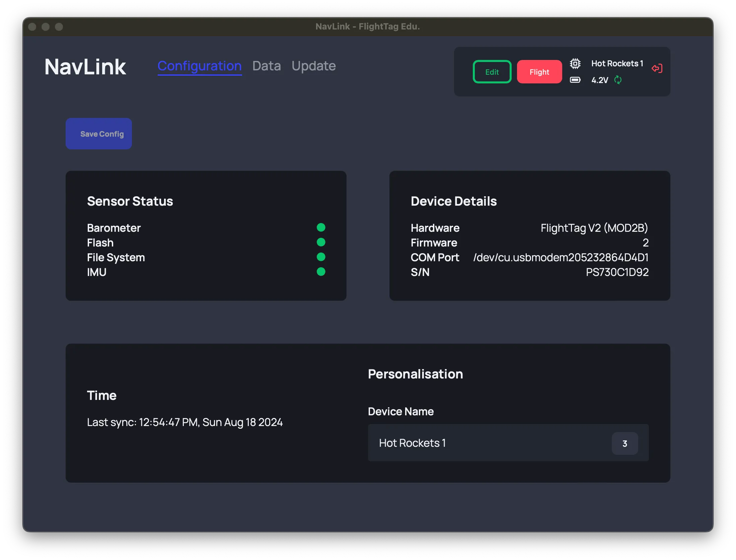Click the COM Port path text
This screenshot has width=736, height=560.
[x=561, y=257]
